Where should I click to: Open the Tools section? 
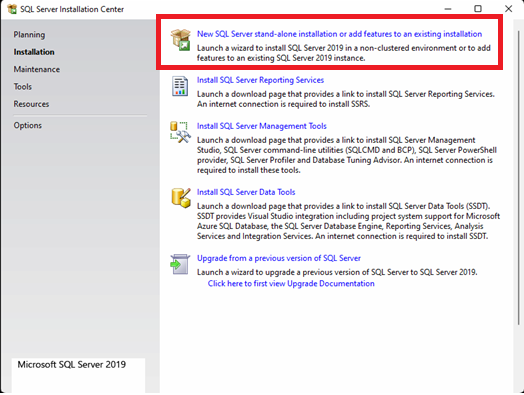23,87
